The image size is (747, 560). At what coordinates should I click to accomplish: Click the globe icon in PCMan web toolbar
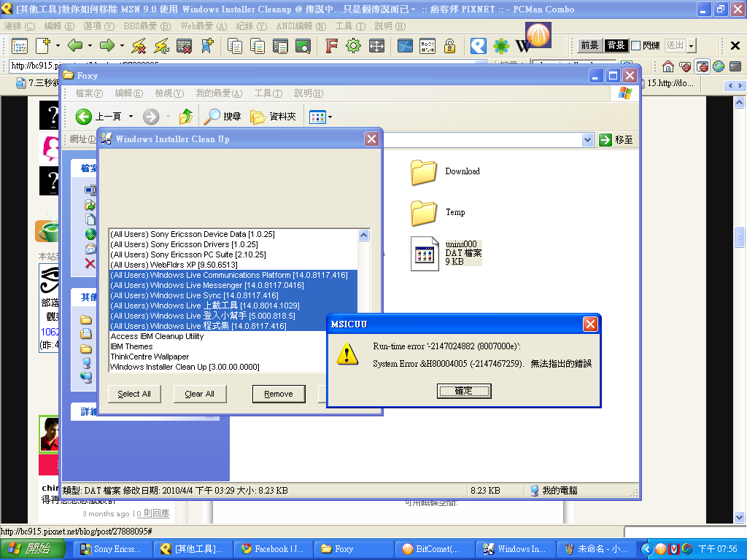pyautogui.click(x=719, y=66)
